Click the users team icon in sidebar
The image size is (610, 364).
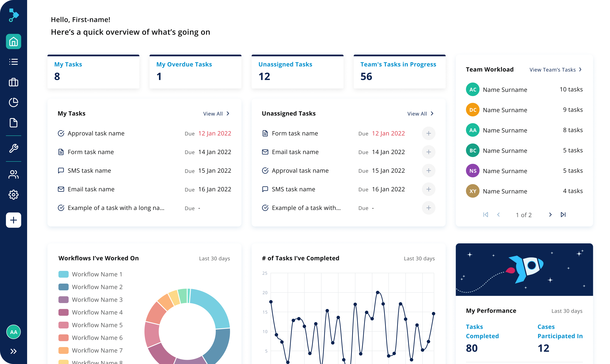click(x=14, y=174)
